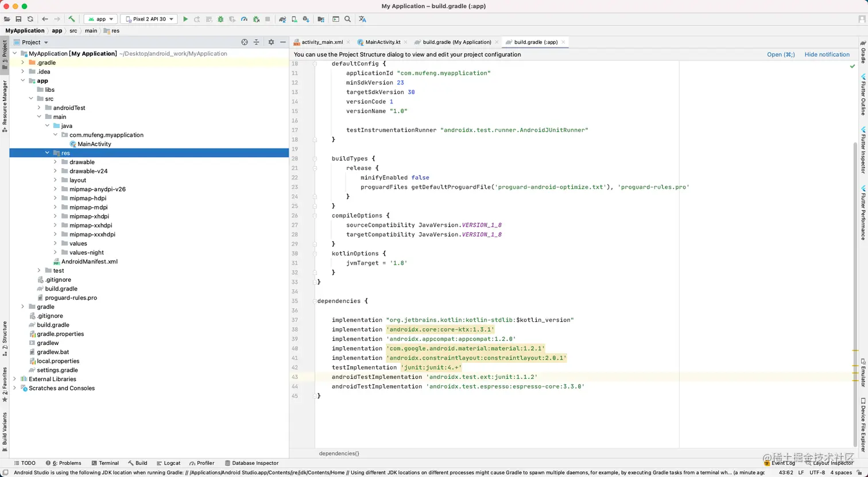Open the app run configuration dropdown

(100, 19)
